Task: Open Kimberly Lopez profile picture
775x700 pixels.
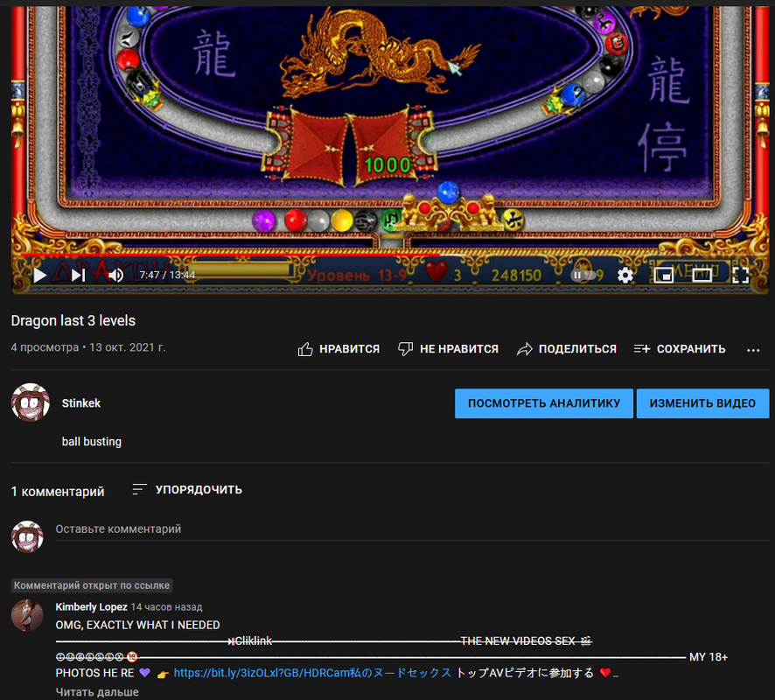Action: (27, 615)
